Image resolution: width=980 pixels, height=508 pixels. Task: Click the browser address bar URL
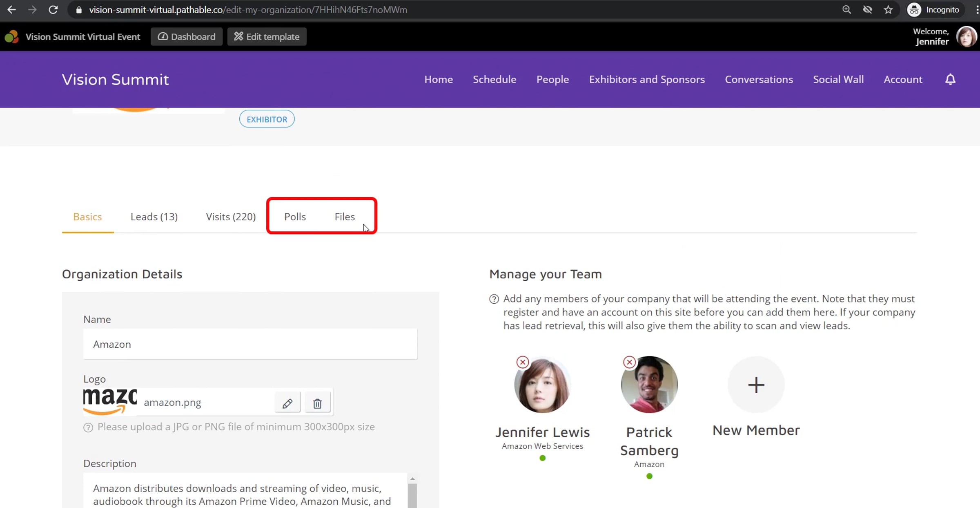(x=248, y=10)
